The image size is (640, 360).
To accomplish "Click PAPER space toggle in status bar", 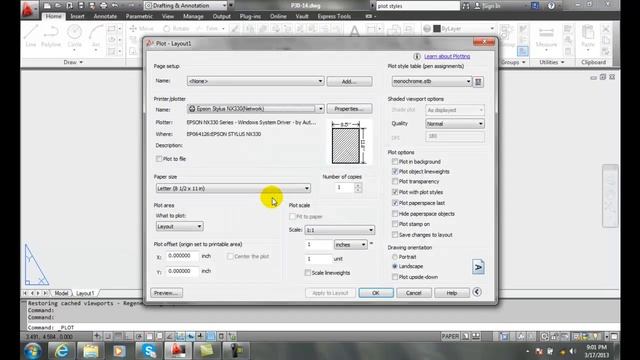I will point(450,336).
